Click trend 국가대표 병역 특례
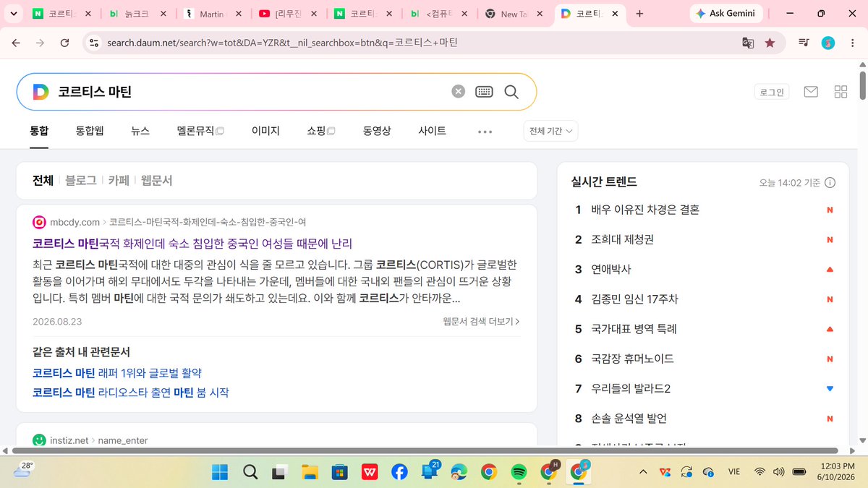Image resolution: width=868 pixels, height=488 pixels. coord(634,329)
